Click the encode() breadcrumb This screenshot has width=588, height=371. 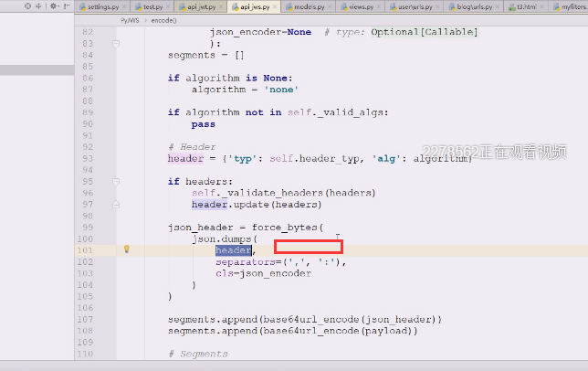tap(163, 20)
